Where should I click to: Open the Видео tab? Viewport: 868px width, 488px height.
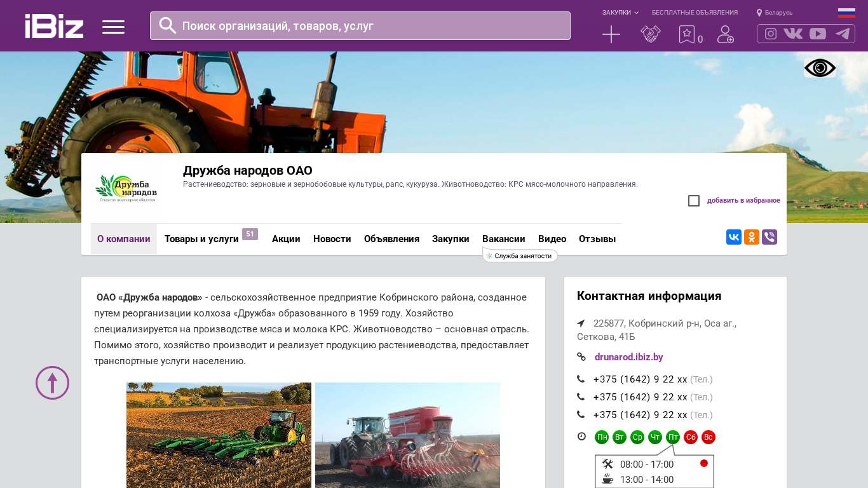tap(552, 239)
